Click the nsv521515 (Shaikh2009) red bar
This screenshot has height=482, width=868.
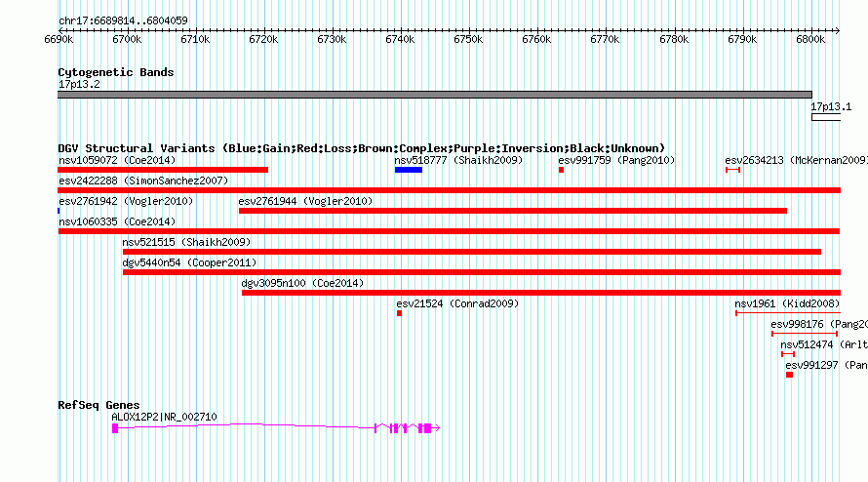(x=472, y=252)
